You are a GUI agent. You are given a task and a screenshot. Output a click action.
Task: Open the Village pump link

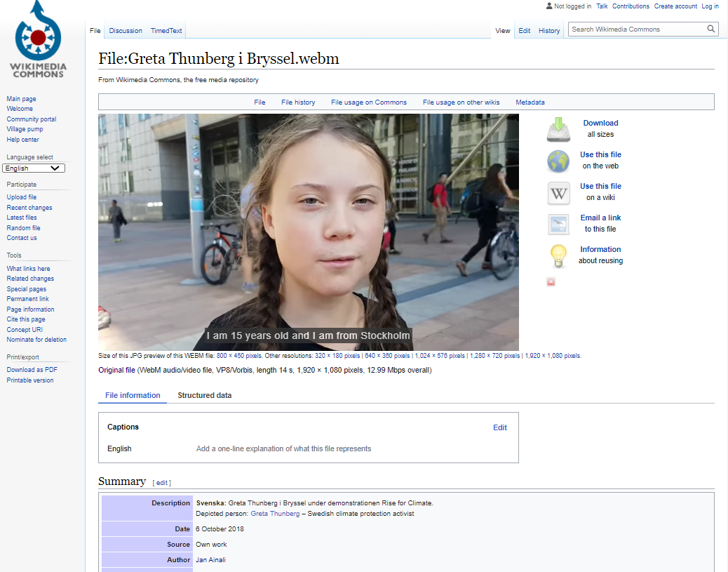tap(25, 129)
